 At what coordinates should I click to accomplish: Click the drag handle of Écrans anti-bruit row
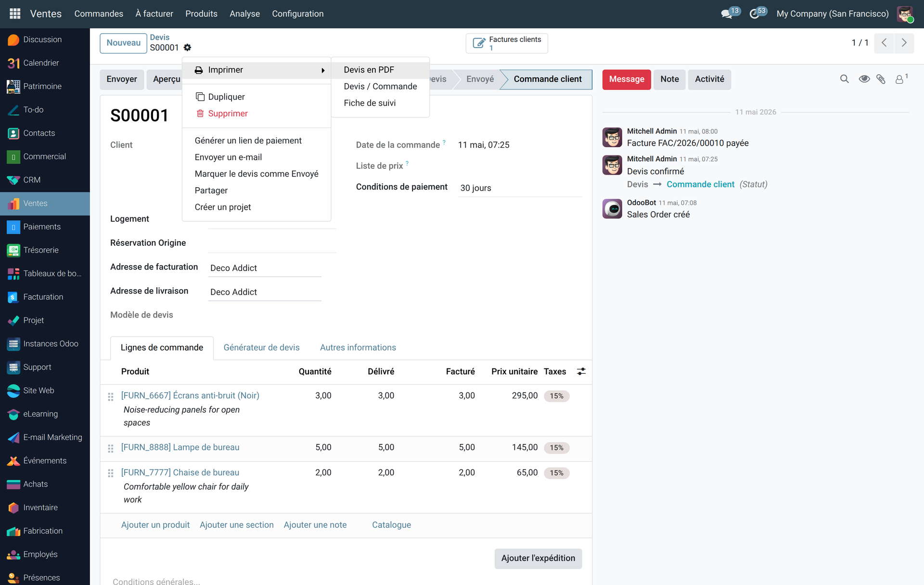tap(111, 396)
